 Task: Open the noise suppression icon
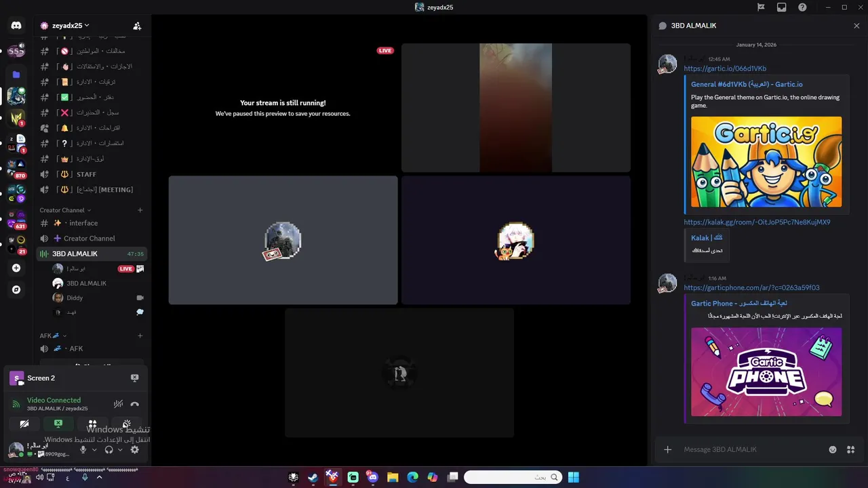pyautogui.click(x=119, y=404)
